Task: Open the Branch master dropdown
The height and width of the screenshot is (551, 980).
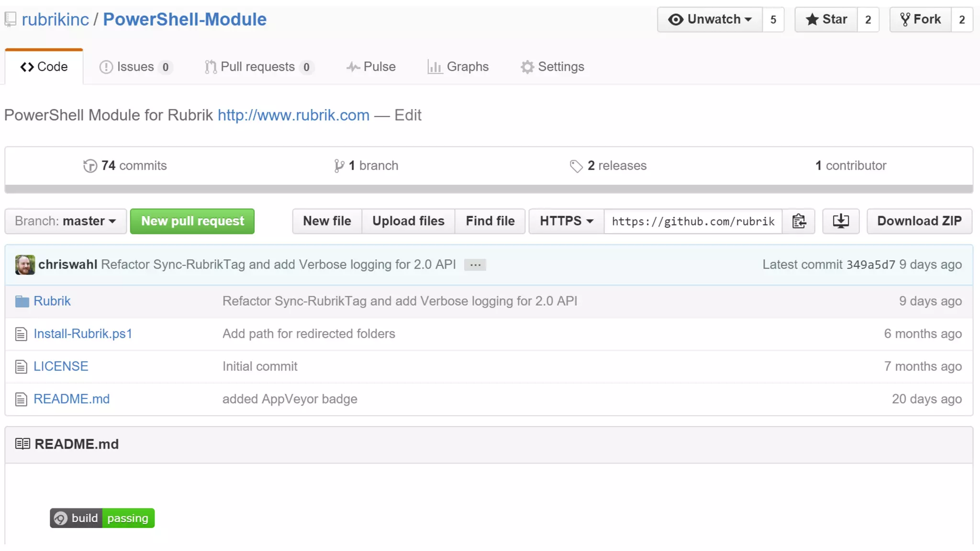Action: (66, 221)
